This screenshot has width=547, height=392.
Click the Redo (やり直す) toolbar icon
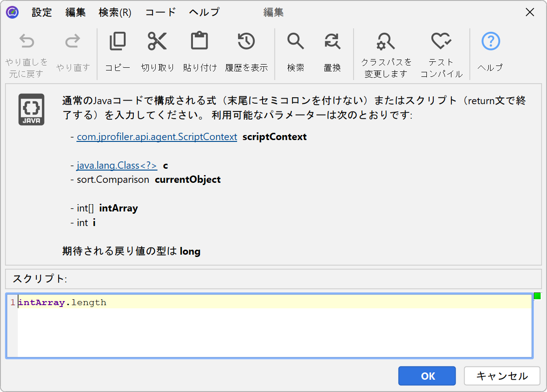click(x=73, y=42)
